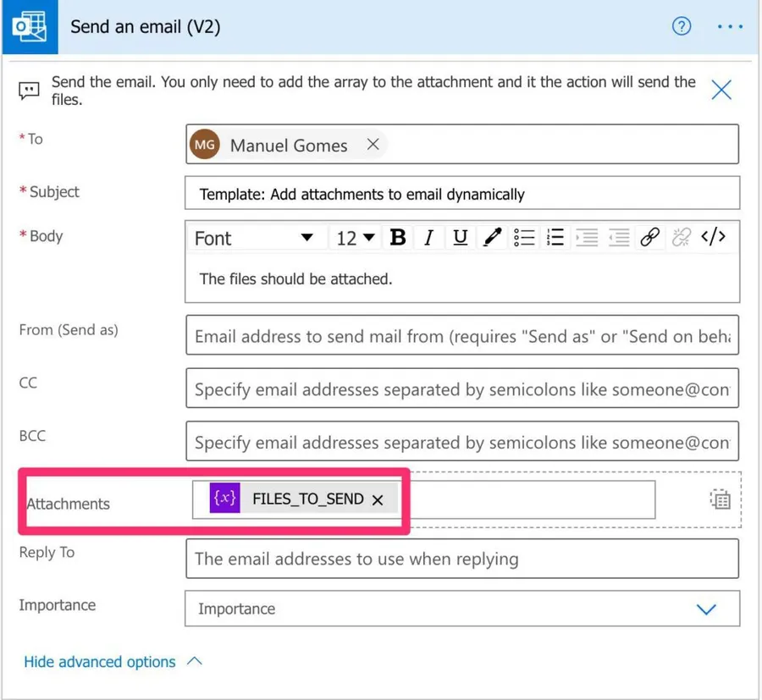Decrease indent in body text

click(x=619, y=238)
